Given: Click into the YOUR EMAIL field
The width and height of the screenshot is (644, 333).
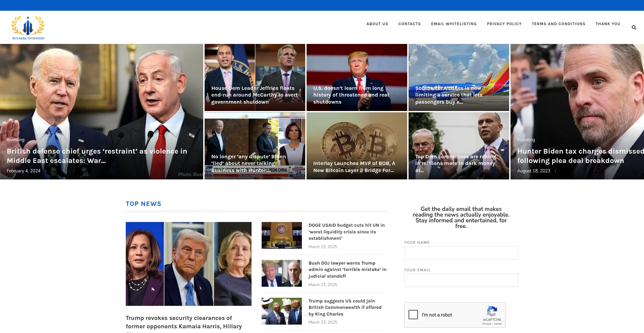Looking at the screenshot, I should 461,280.
